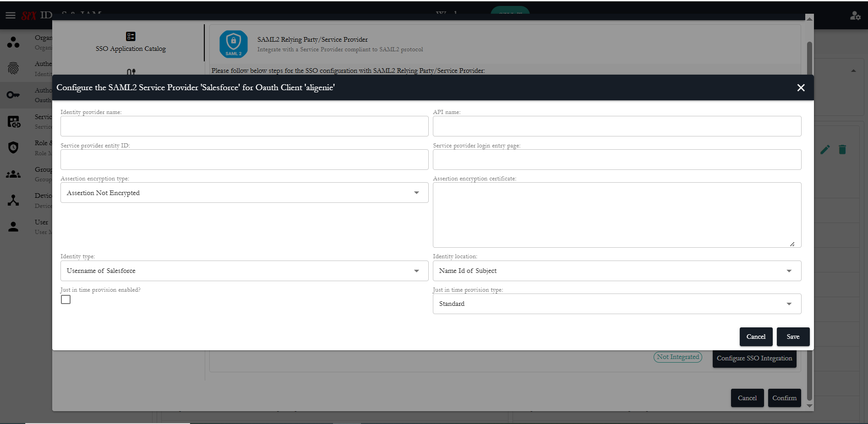Open the hamburger menu icon

tap(11, 16)
